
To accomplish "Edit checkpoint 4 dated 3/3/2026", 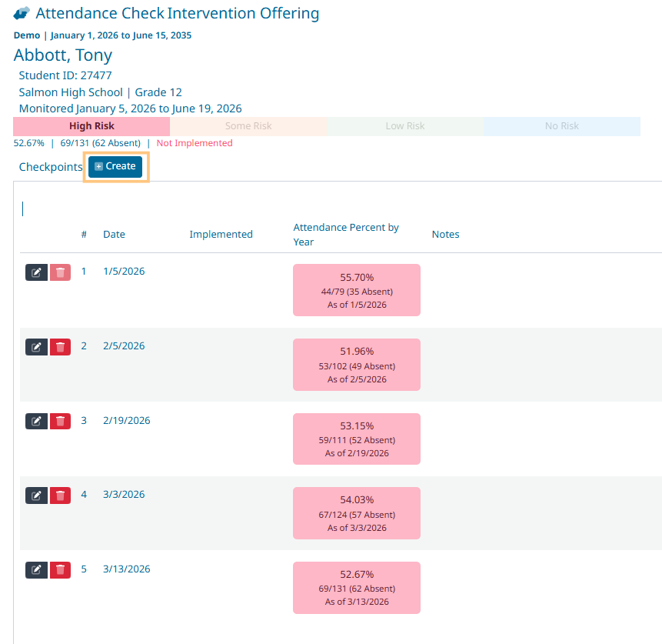I will coord(36,496).
